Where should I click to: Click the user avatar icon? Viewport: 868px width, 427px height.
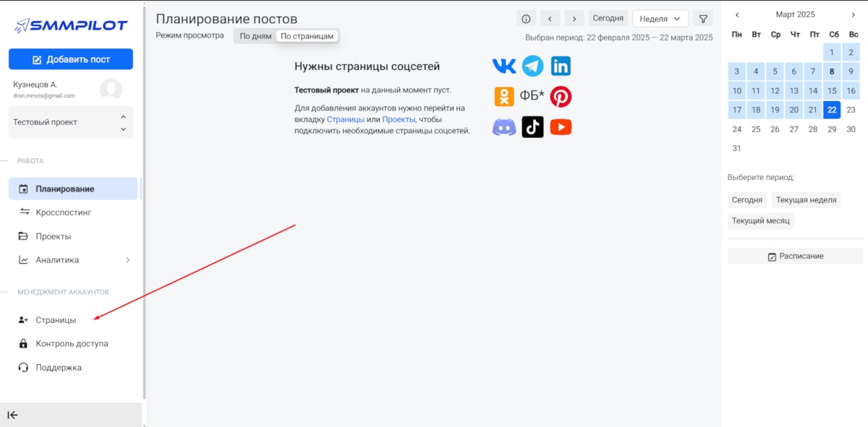pyautogui.click(x=111, y=90)
